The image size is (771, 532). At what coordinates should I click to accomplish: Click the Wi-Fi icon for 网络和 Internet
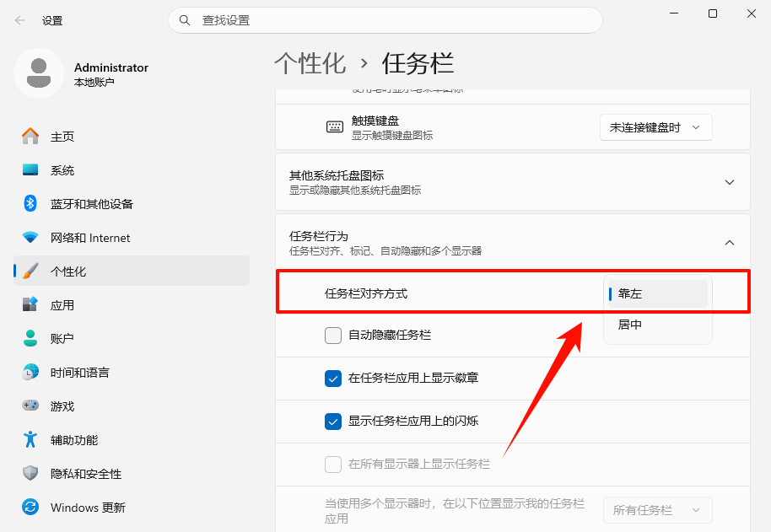point(30,237)
